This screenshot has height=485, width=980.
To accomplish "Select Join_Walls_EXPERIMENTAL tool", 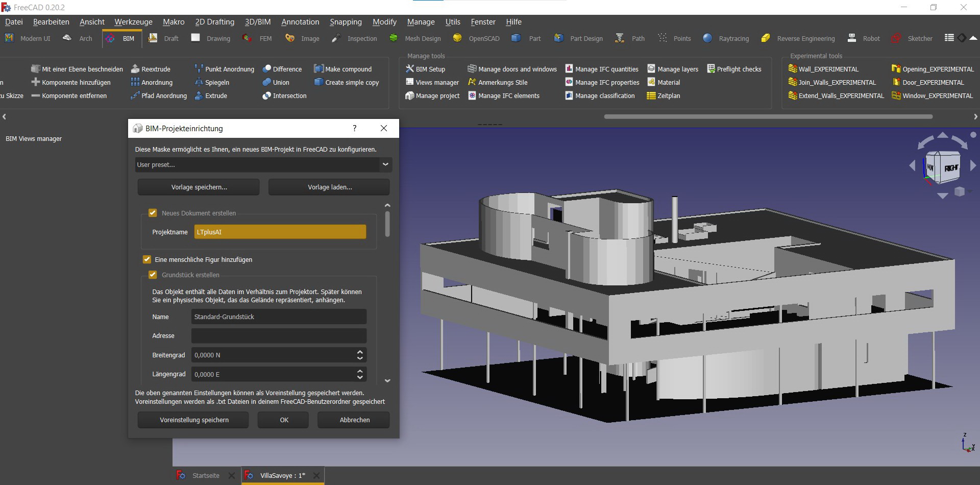I will (832, 82).
